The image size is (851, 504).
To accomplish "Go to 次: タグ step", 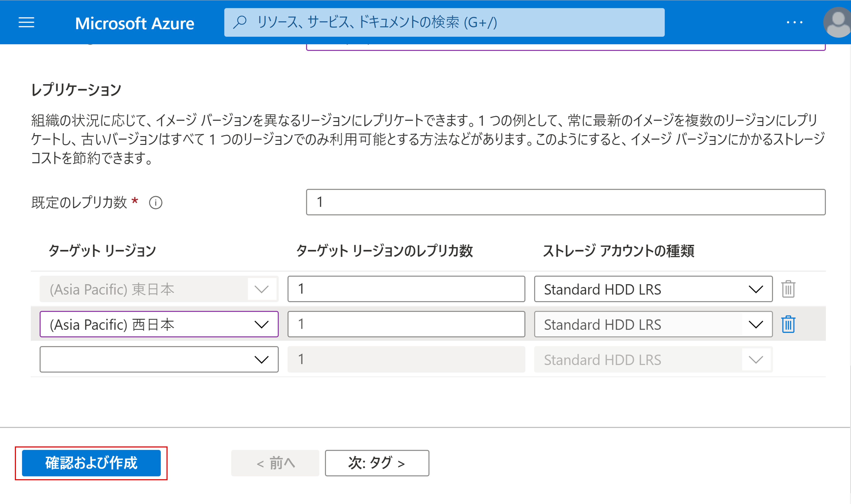I will point(377,463).
